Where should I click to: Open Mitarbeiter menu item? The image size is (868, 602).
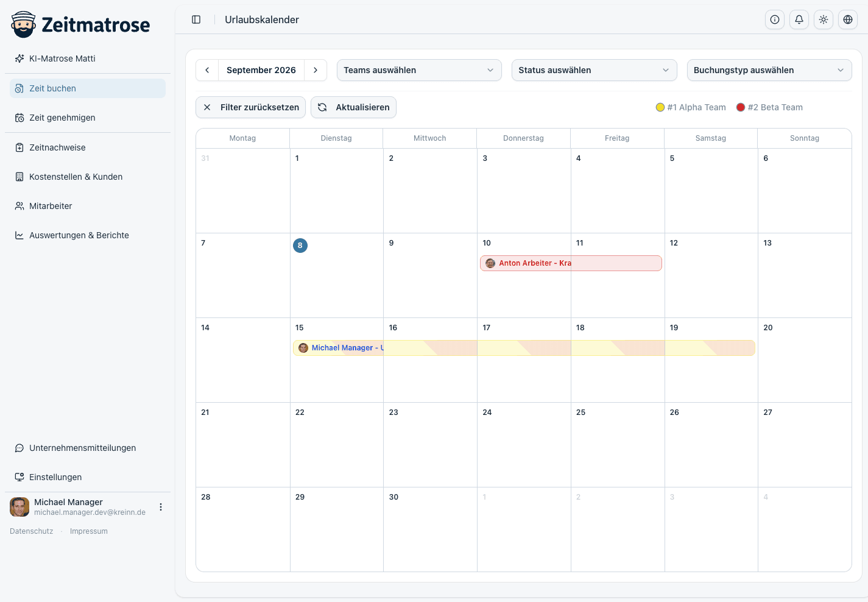(88, 206)
